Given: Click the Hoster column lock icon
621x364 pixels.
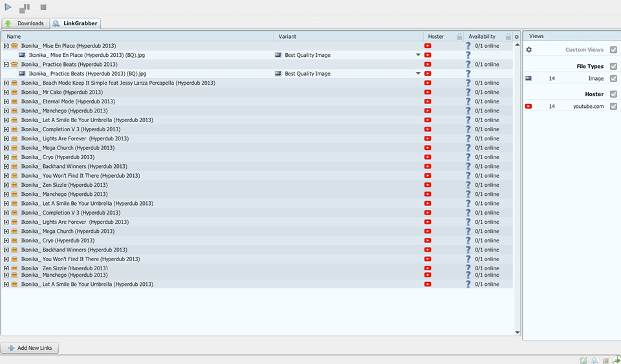Looking at the screenshot, I should pos(459,37).
